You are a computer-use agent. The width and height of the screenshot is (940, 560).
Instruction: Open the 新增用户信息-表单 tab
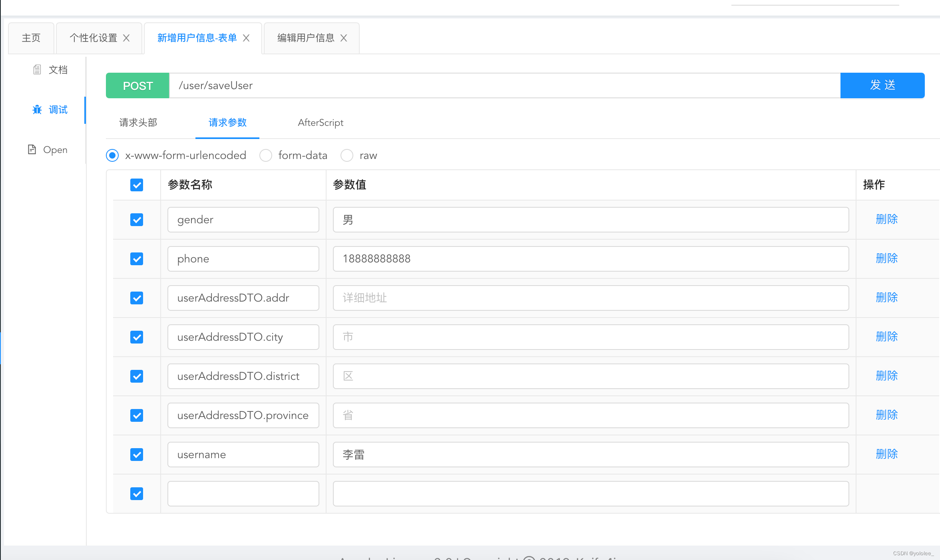[196, 37]
